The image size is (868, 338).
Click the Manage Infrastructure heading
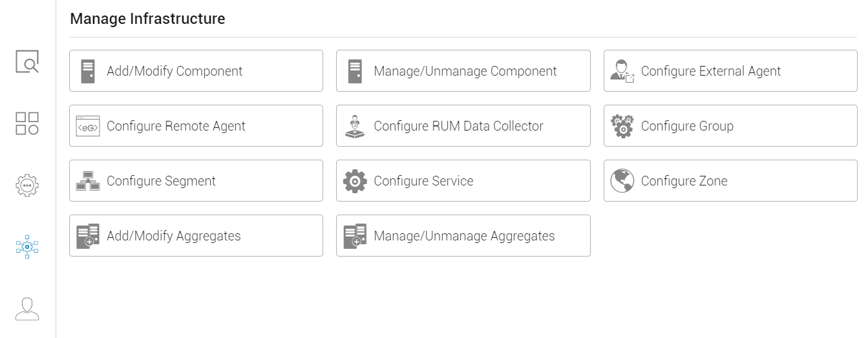coord(147,19)
